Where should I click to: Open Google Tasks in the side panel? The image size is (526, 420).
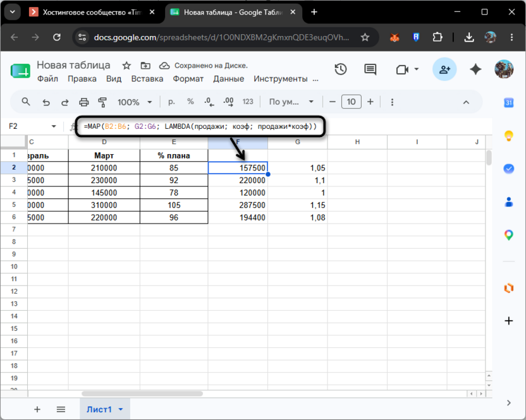click(508, 169)
